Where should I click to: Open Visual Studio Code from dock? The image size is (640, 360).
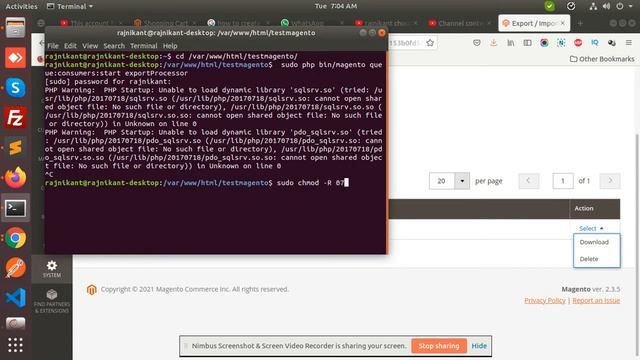coord(16,298)
